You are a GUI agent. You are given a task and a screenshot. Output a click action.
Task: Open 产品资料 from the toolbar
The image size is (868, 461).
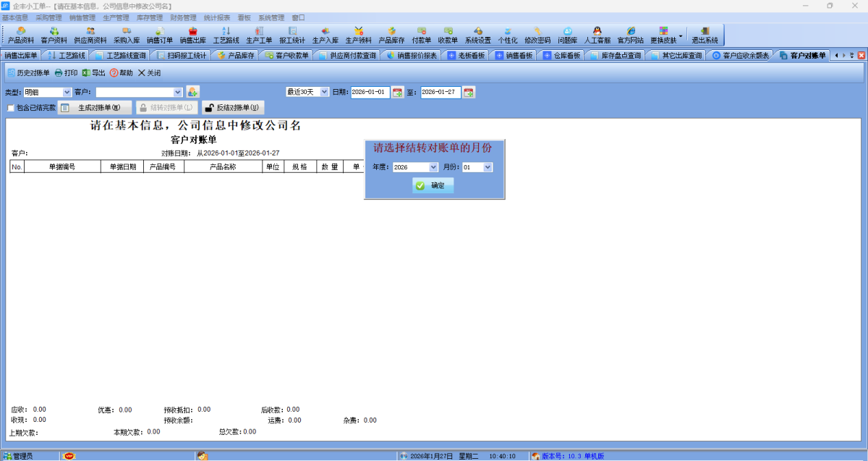[20, 35]
